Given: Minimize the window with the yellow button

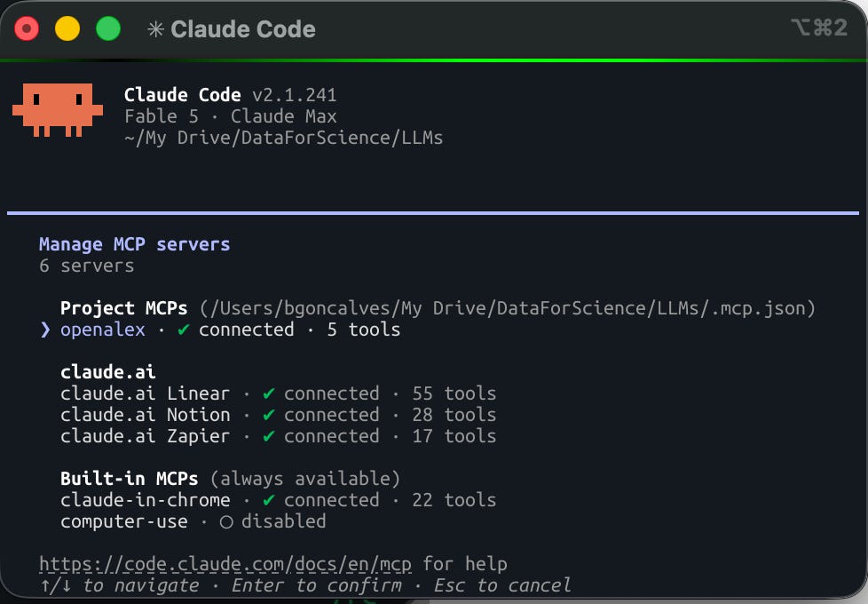Looking at the screenshot, I should pos(67,28).
